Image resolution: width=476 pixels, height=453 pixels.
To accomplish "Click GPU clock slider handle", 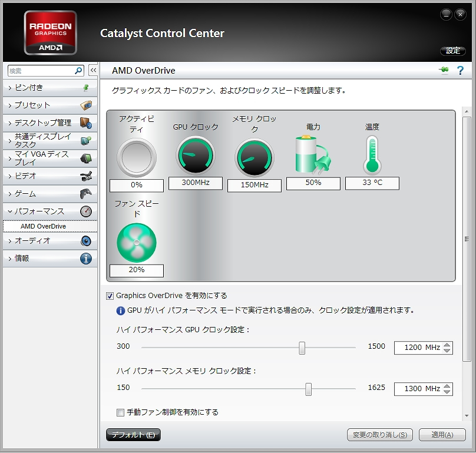I will tap(302, 348).
